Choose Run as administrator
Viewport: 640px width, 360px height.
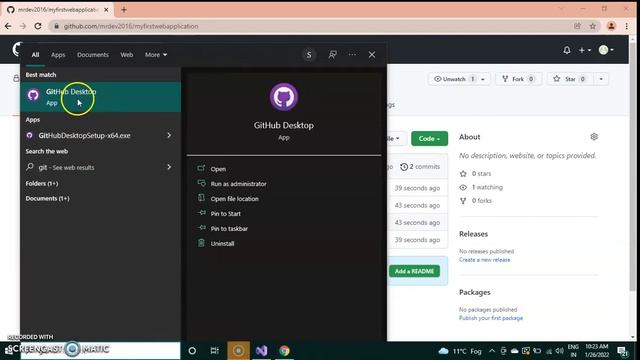pos(238,184)
